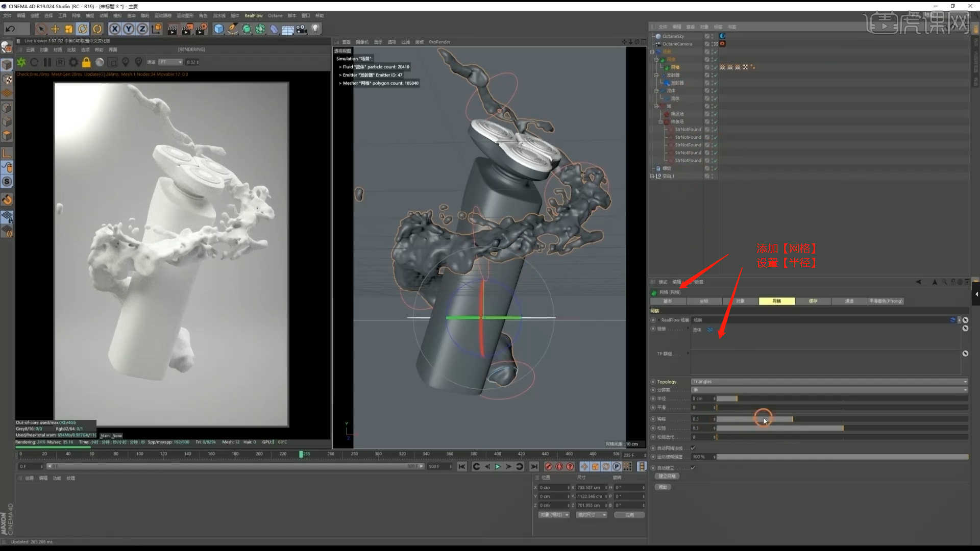
Task: Collapse the mesher group expander
Action: pyautogui.click(x=656, y=60)
